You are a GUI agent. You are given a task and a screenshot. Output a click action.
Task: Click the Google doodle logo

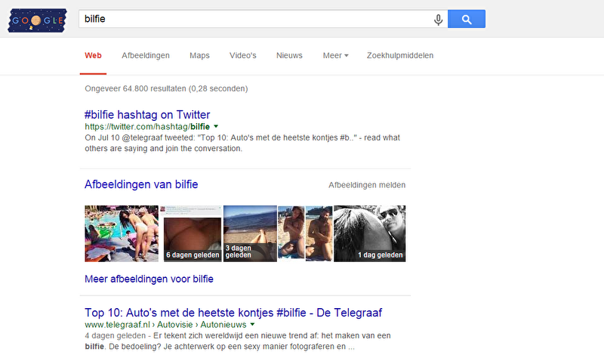(x=37, y=20)
